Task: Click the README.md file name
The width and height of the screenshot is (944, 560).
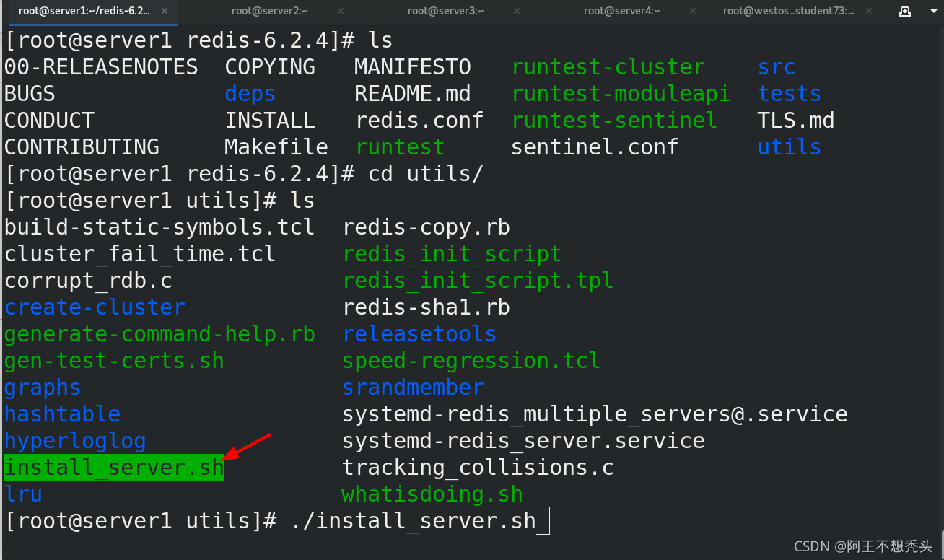Action: click(x=413, y=94)
